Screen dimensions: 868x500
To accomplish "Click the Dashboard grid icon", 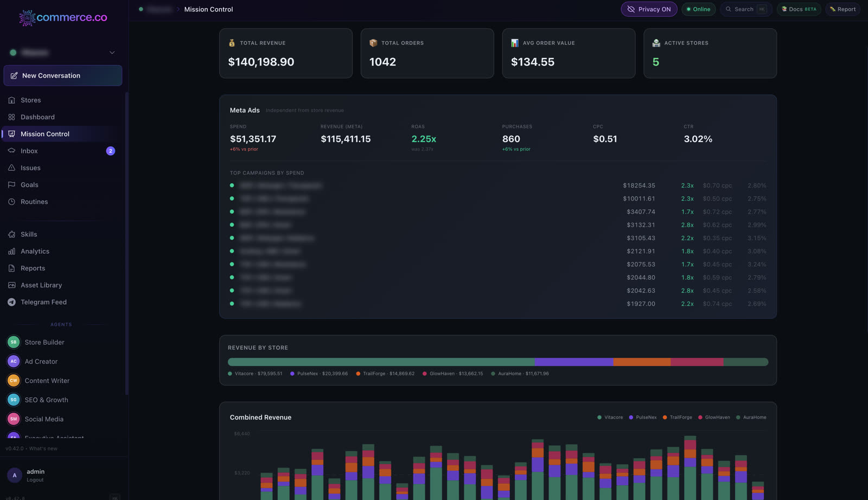I will pyautogui.click(x=11, y=117).
